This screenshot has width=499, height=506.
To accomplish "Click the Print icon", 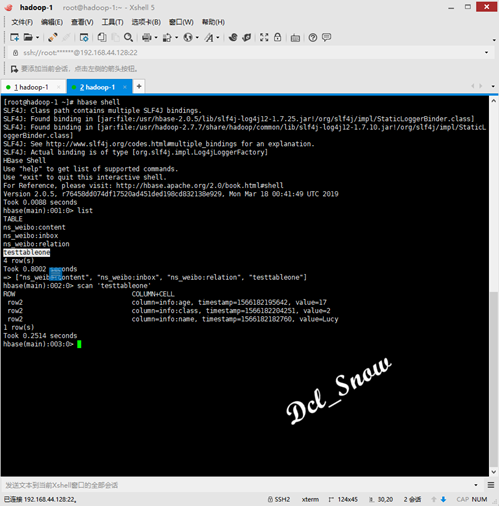I will pyautogui.click(x=147, y=37).
